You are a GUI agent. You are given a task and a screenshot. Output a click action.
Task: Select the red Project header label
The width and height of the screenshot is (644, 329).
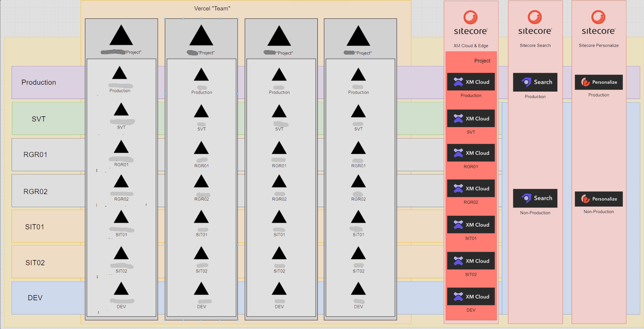[482, 61]
